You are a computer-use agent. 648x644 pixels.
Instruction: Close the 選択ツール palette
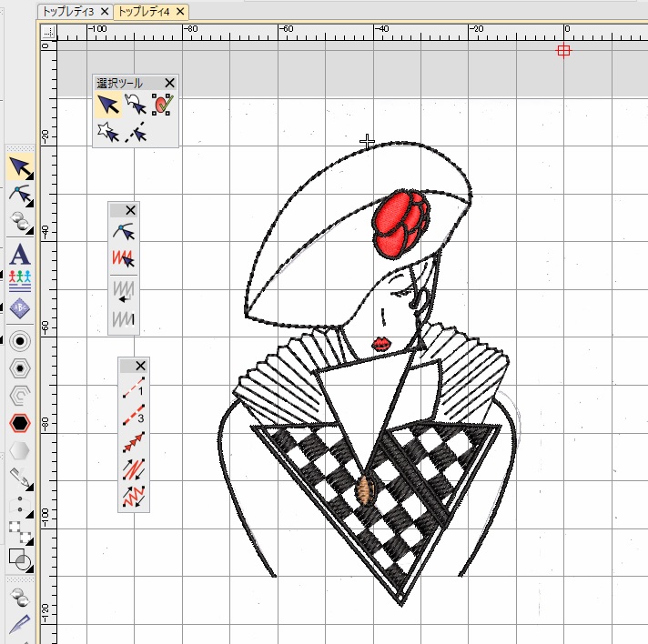[x=169, y=83]
